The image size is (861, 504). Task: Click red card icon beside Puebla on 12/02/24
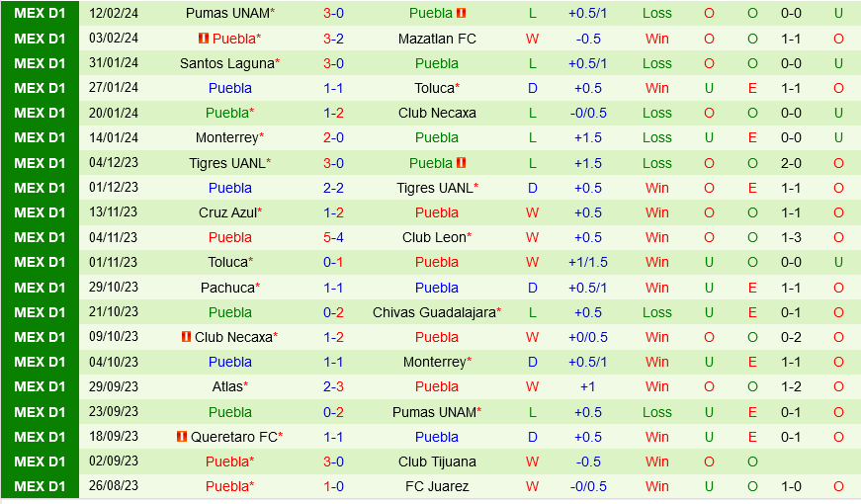pyautogui.click(x=462, y=13)
